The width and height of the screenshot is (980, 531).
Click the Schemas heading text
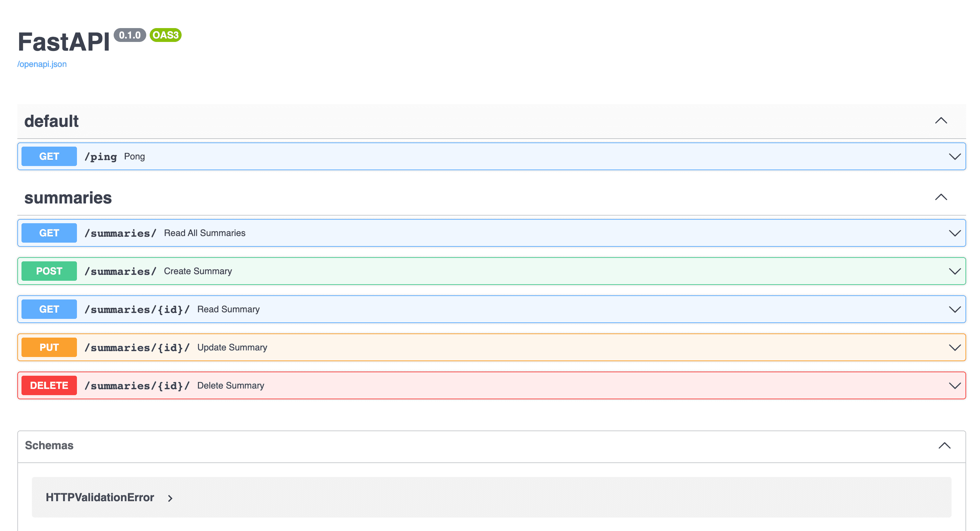coord(49,445)
